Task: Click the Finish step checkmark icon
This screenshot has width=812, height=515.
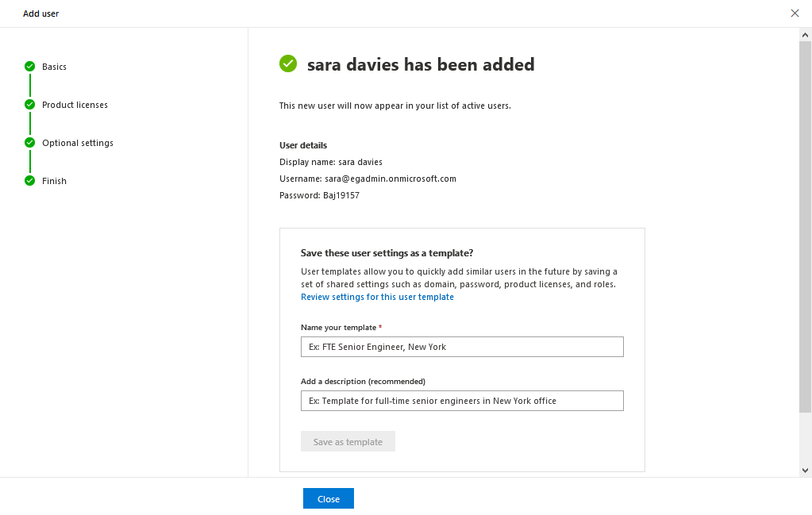Action: pos(30,181)
